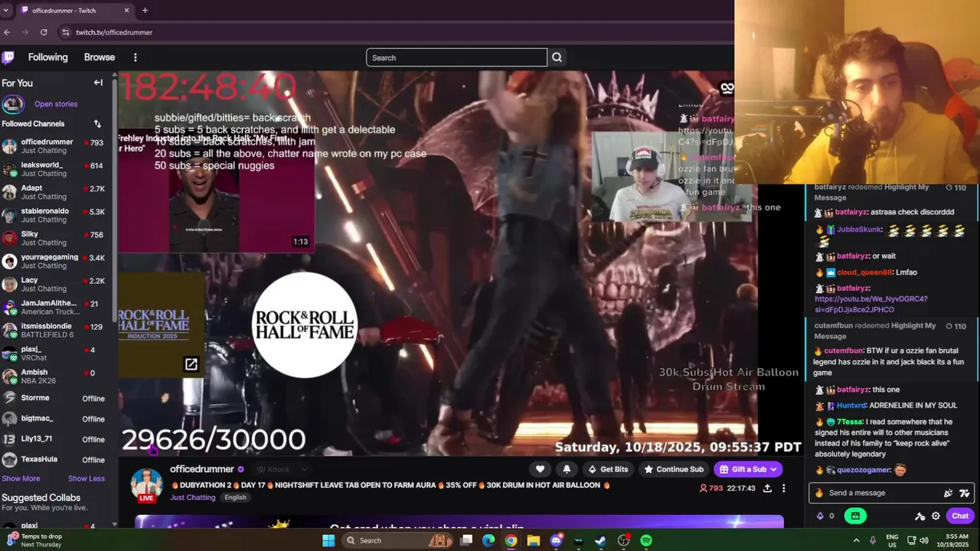Click the green rewards button
The width and height of the screenshot is (980, 551).
click(855, 516)
